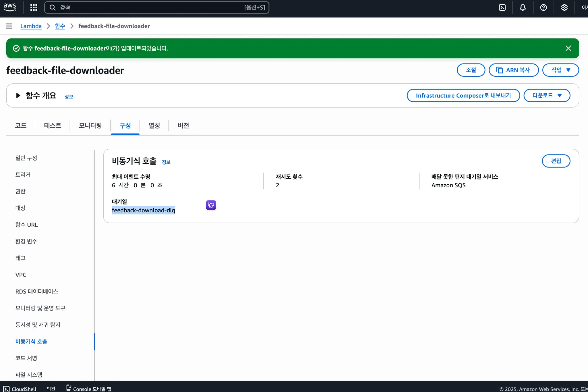Dismiss the green update success banner
Screen dimensions: 588x392
(568, 48)
